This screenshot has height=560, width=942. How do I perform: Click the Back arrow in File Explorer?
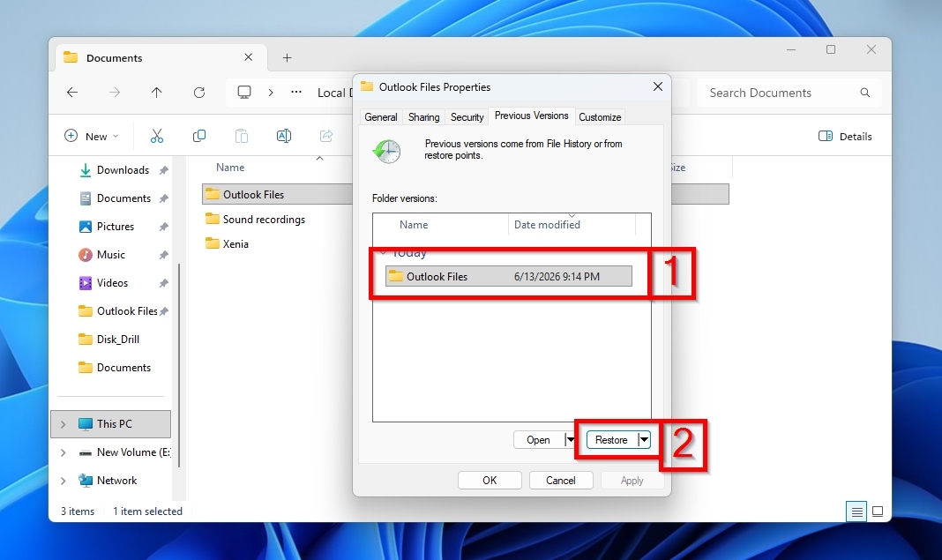click(x=72, y=92)
